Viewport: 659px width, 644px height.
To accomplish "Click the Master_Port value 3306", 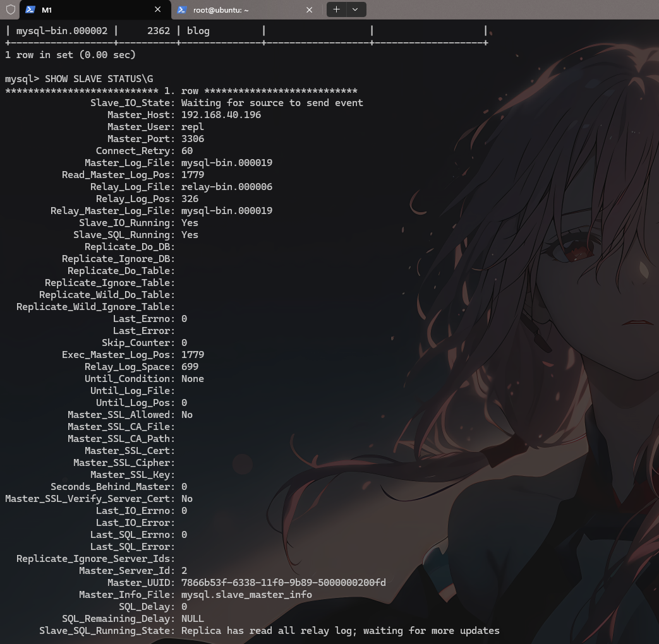I will point(193,139).
